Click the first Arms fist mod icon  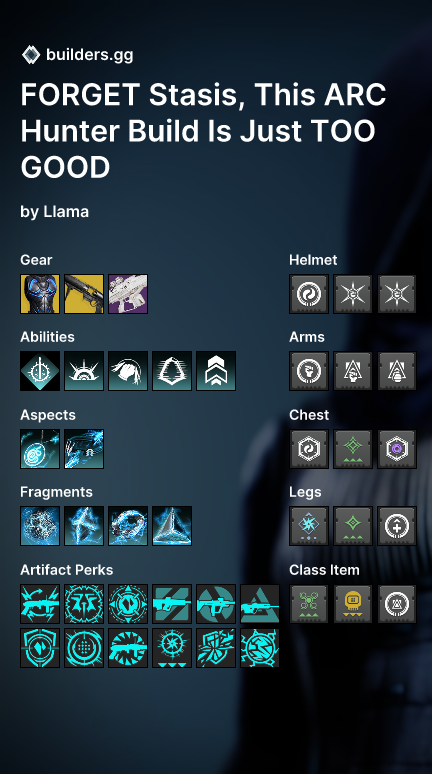pyautogui.click(x=309, y=371)
